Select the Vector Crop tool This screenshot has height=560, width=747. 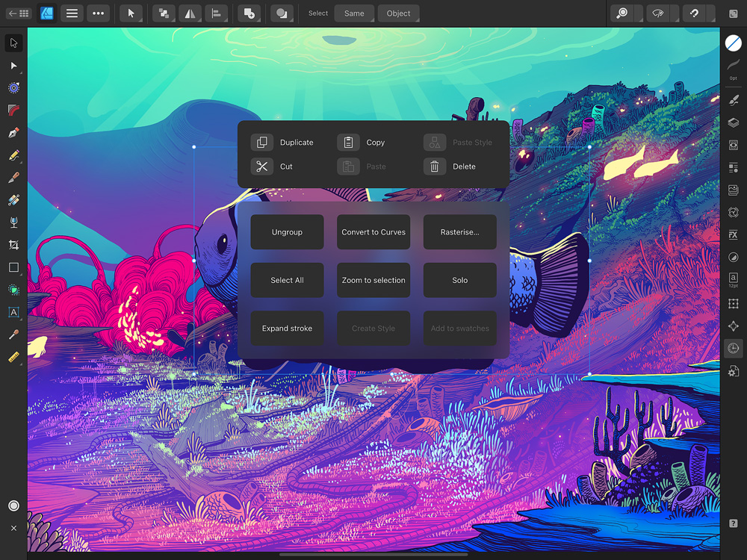click(x=13, y=245)
